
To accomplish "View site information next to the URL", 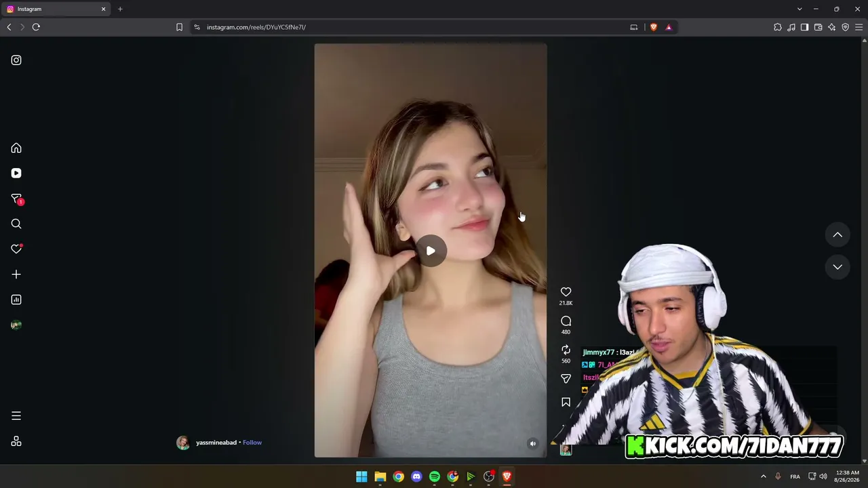I will [x=197, y=27].
